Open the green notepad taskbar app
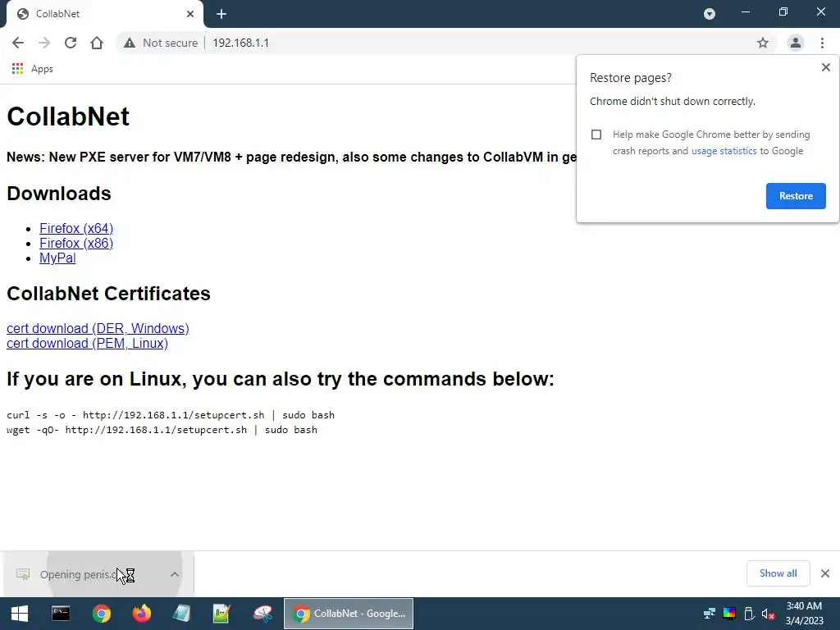This screenshot has width=840, height=630. pos(221,614)
